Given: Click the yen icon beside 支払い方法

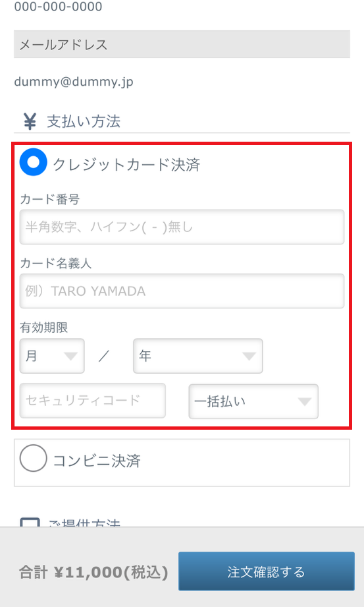Looking at the screenshot, I should pyautogui.click(x=30, y=121).
